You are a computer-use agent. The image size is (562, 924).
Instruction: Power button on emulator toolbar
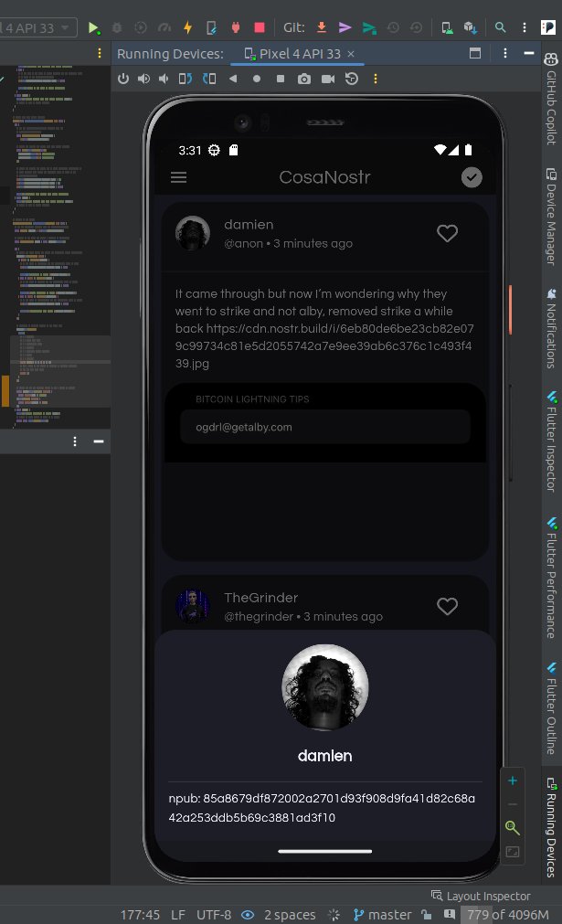123,79
